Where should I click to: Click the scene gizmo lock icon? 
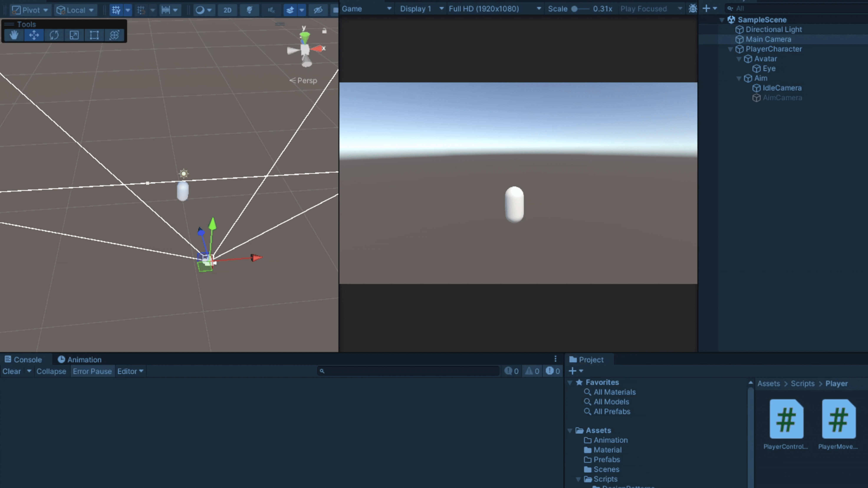click(x=324, y=31)
